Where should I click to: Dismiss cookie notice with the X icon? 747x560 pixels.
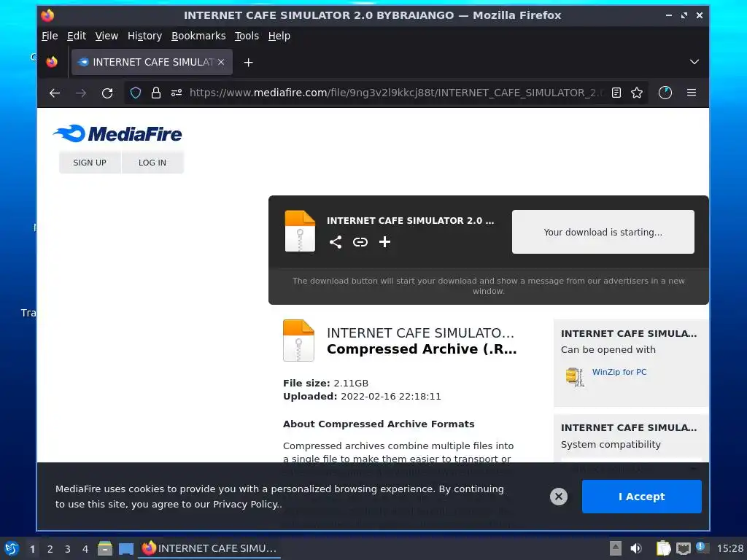[559, 497]
